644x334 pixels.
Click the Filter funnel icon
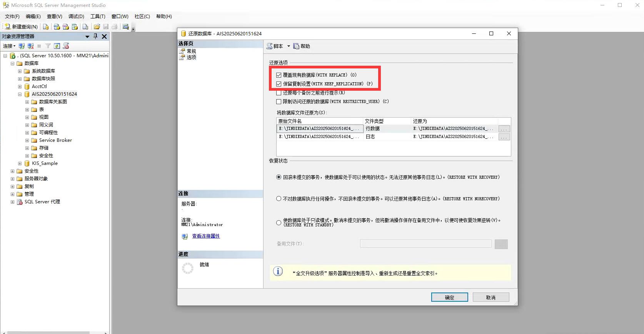[48, 46]
